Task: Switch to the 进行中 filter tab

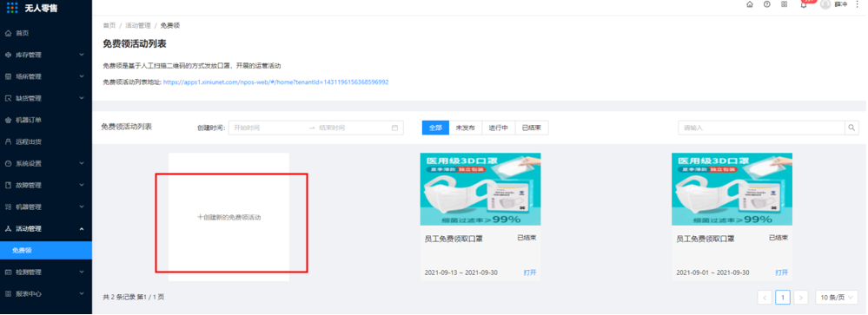Action: tap(499, 128)
